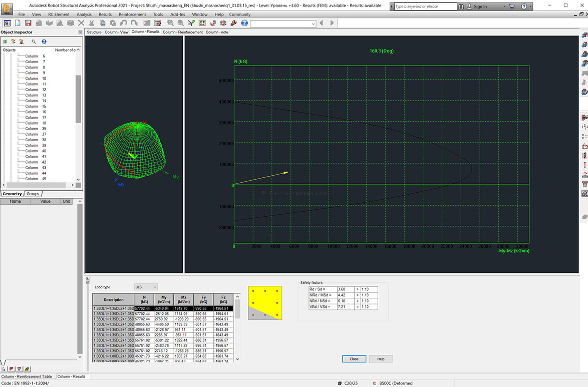Click the Close button in results panel
Viewport: 588px width, 387px height.
(x=354, y=359)
